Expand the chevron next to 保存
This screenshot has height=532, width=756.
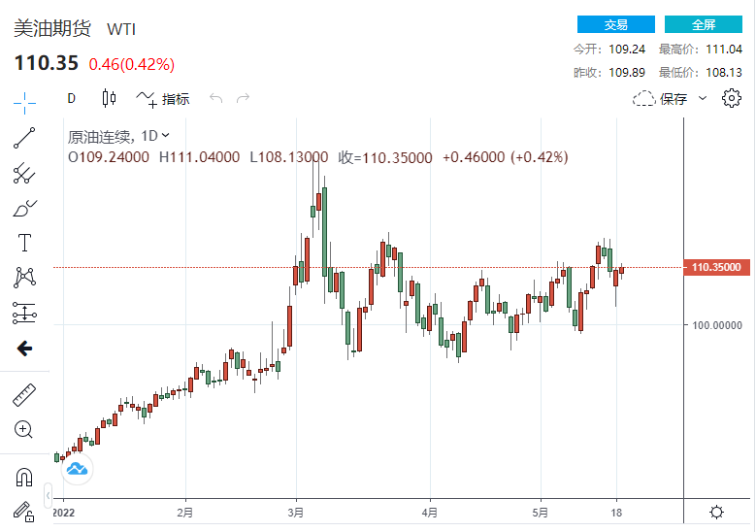703,99
